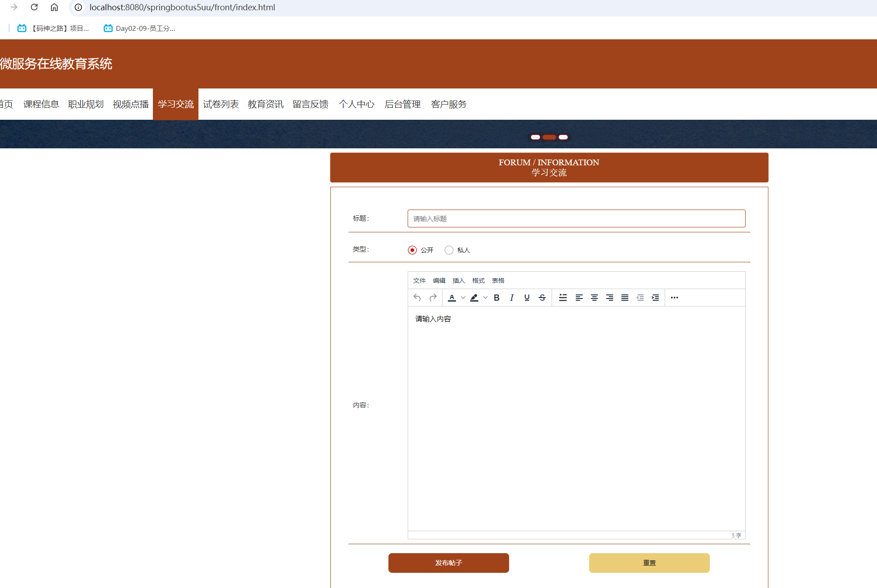877x588 pixels.
Task: Underline the selected text
Action: point(527,298)
